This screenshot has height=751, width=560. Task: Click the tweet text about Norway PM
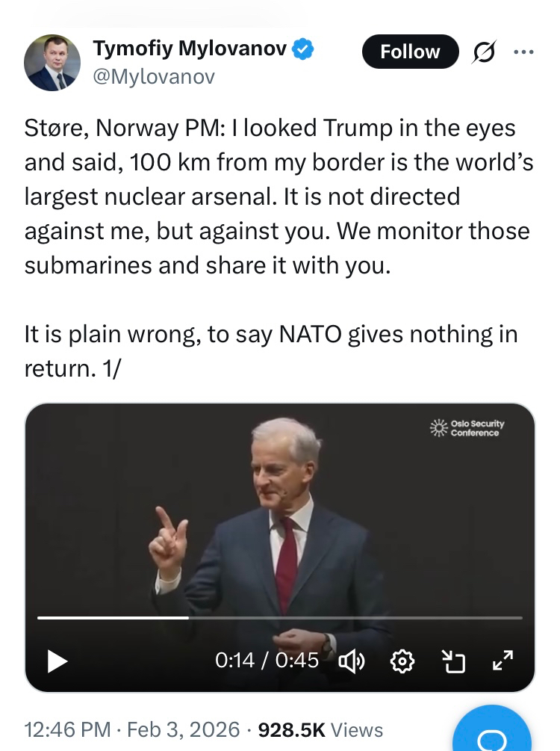[x=278, y=197]
